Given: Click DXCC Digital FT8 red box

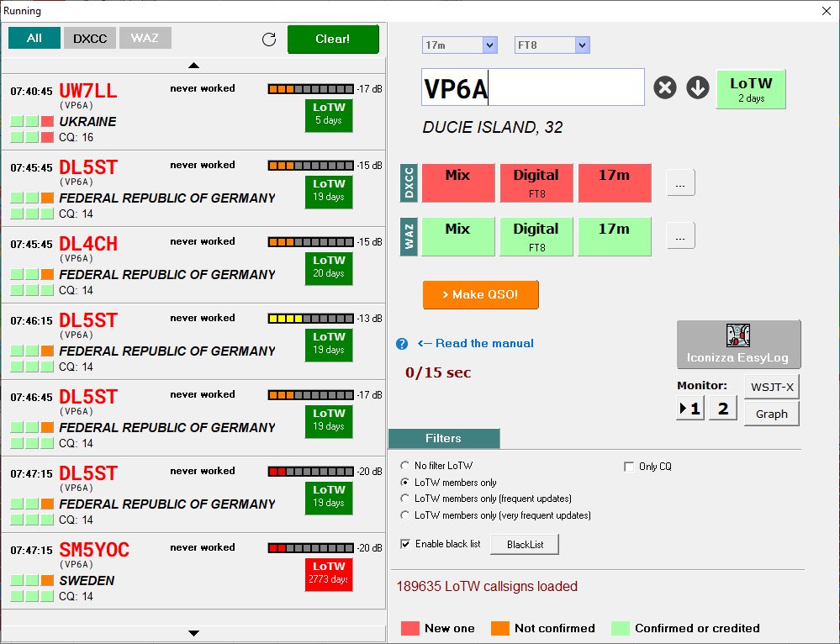Looking at the screenshot, I should click(536, 183).
